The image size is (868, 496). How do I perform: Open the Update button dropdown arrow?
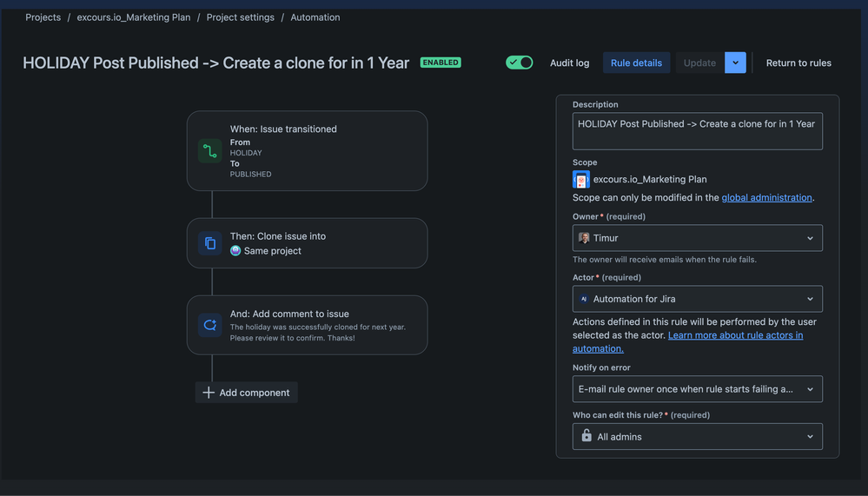pyautogui.click(x=735, y=63)
